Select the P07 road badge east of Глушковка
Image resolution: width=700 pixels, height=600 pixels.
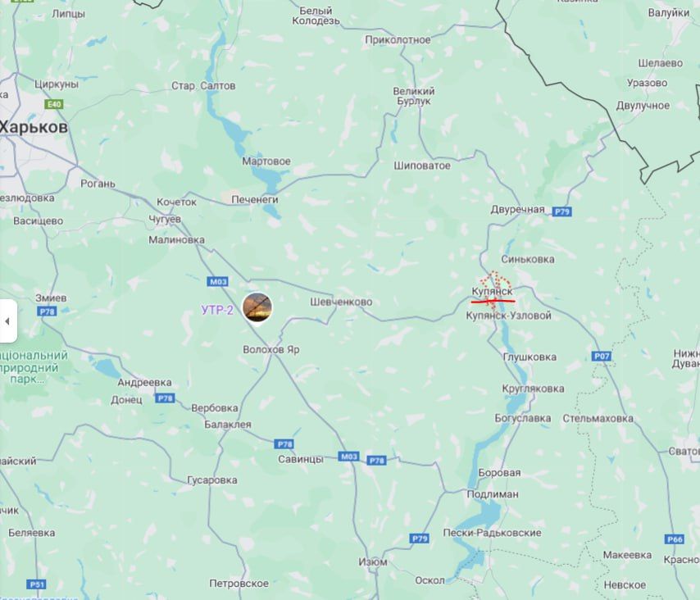(602, 357)
